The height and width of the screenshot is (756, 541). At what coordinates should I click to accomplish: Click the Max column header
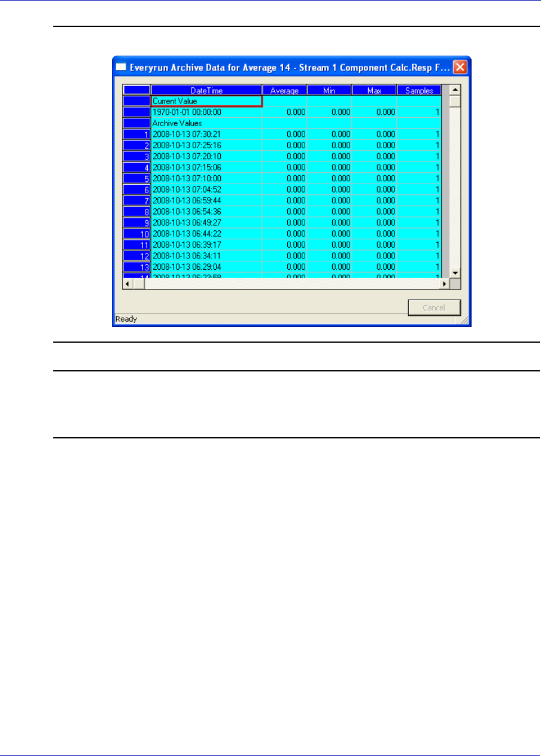pyautogui.click(x=374, y=90)
